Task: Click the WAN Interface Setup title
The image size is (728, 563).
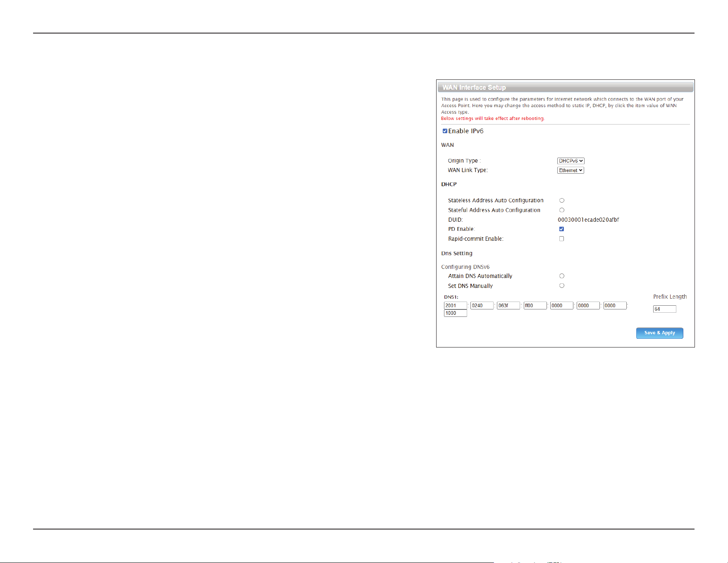Action: 474,87
